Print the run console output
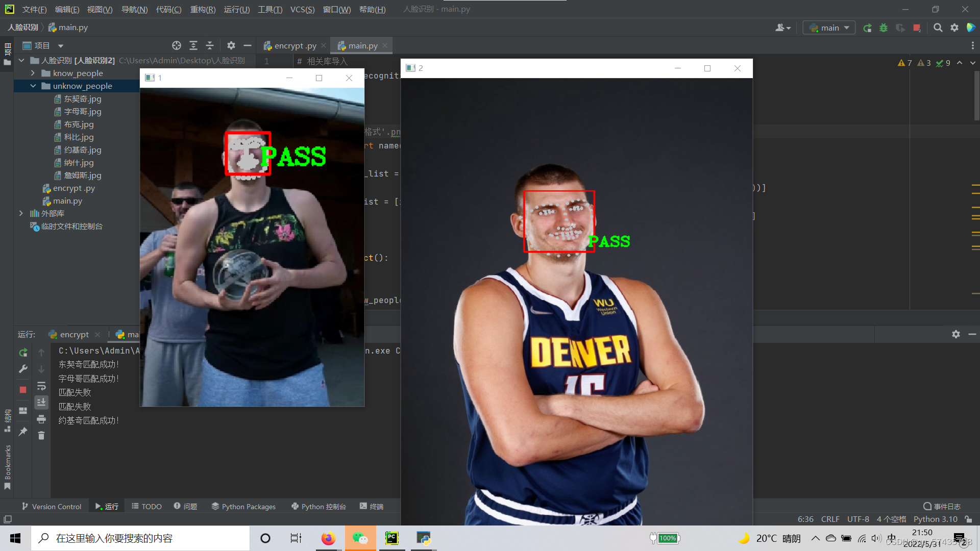 pyautogui.click(x=41, y=419)
